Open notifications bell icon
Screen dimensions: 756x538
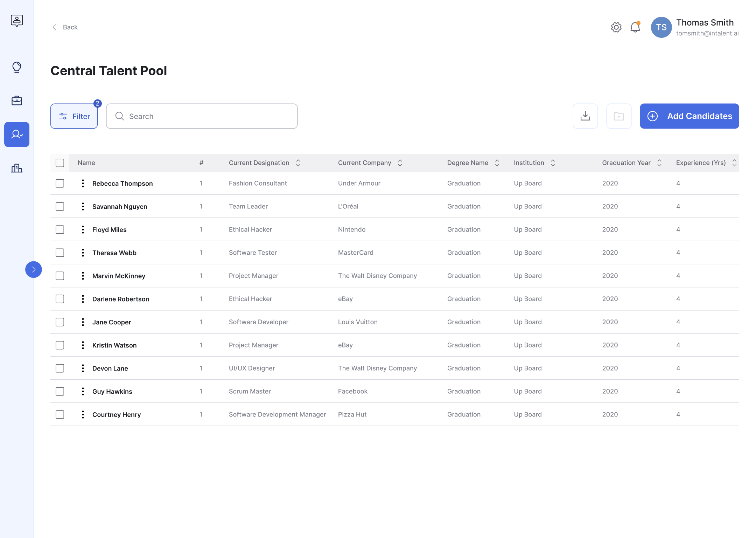point(635,27)
